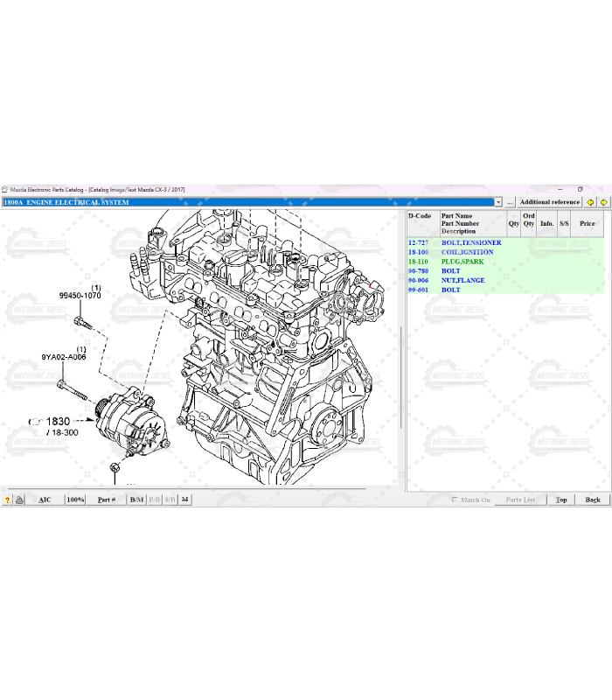
Task: Open Additional reference
Action: click(549, 202)
